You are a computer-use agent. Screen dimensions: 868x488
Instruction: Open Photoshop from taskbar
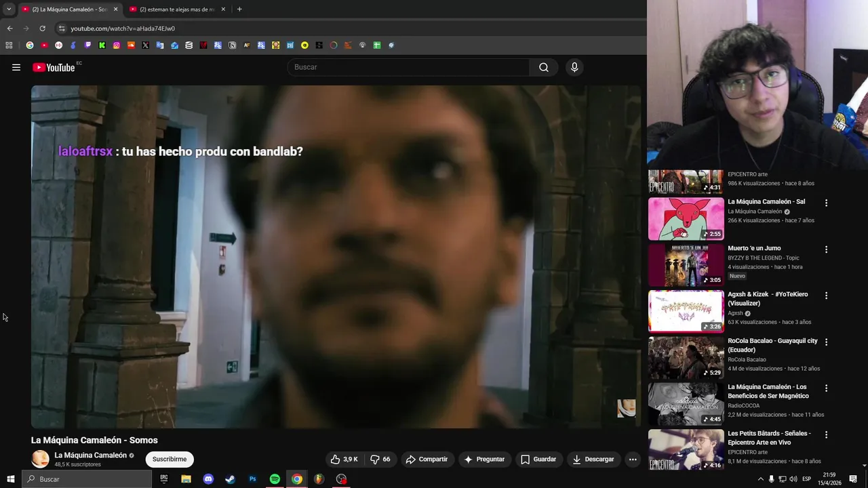252,479
